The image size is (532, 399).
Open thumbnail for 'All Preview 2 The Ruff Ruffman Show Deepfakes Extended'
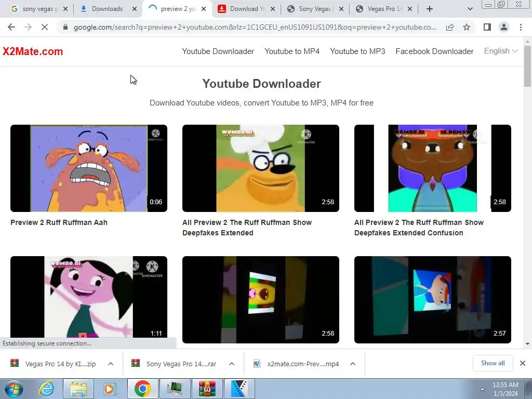pos(261,168)
